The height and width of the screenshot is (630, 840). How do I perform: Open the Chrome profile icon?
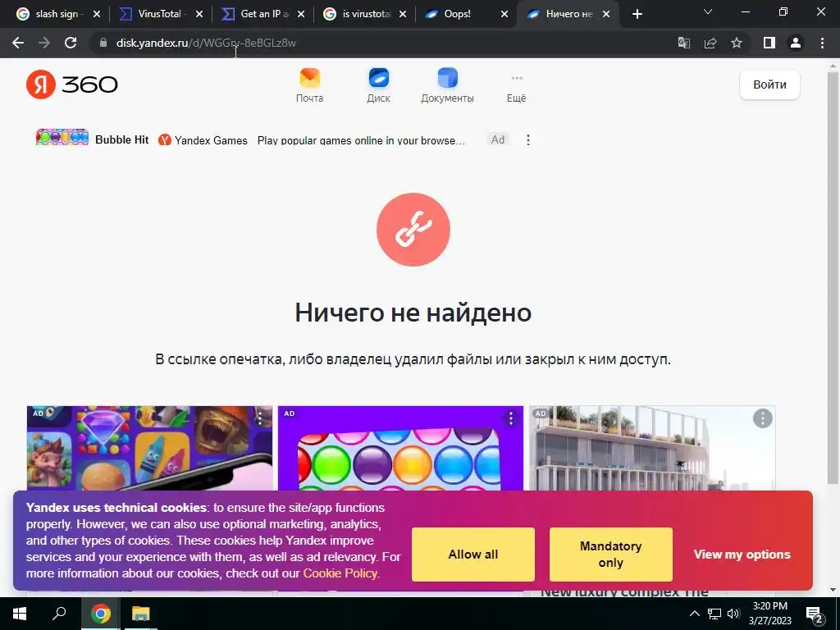pyautogui.click(x=796, y=43)
